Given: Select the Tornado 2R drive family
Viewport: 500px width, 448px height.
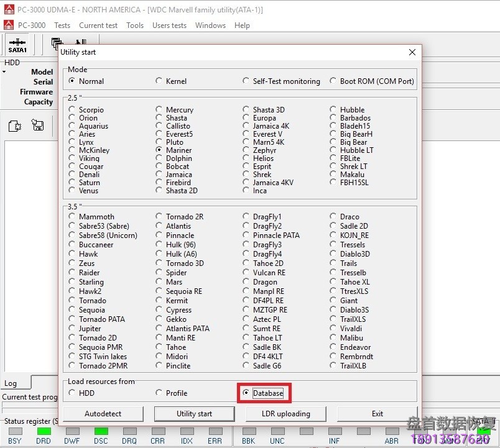Looking at the screenshot, I should click(x=159, y=217).
